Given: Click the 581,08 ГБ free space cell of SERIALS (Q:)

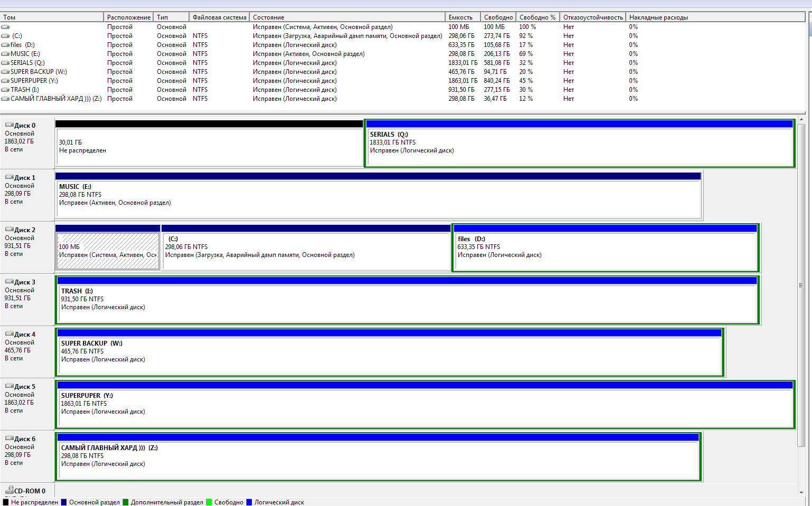Looking at the screenshot, I should click(x=497, y=63).
